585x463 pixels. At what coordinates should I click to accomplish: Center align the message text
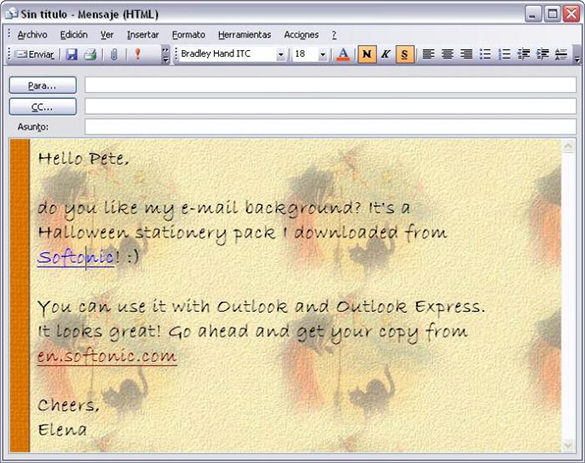(447, 54)
